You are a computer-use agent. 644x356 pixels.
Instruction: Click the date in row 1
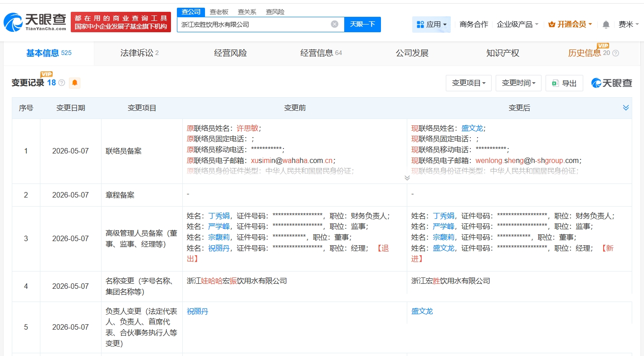coord(71,151)
